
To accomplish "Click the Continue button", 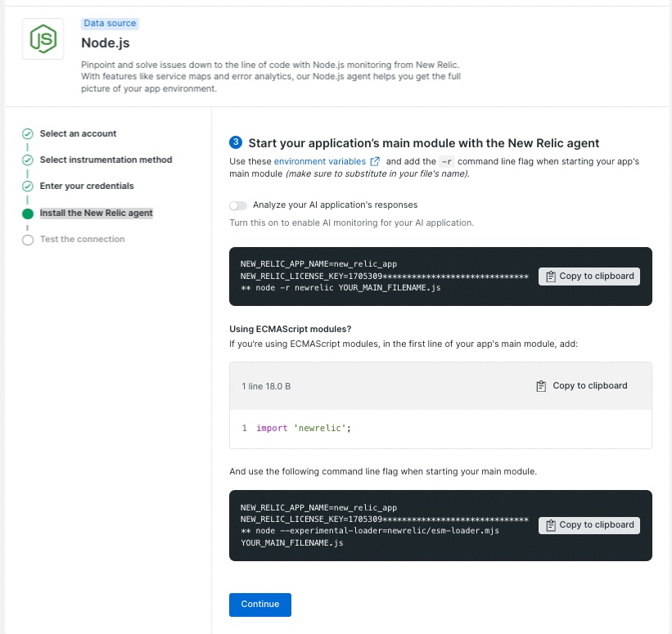I will 260,605.
